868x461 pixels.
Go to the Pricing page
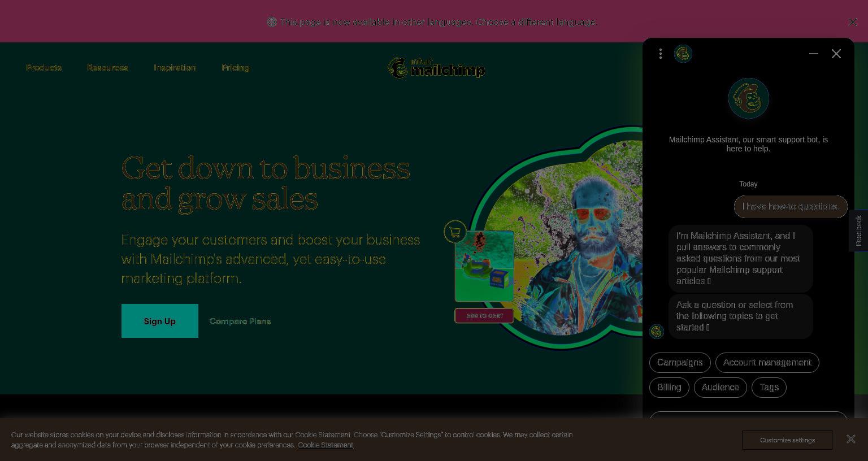236,68
